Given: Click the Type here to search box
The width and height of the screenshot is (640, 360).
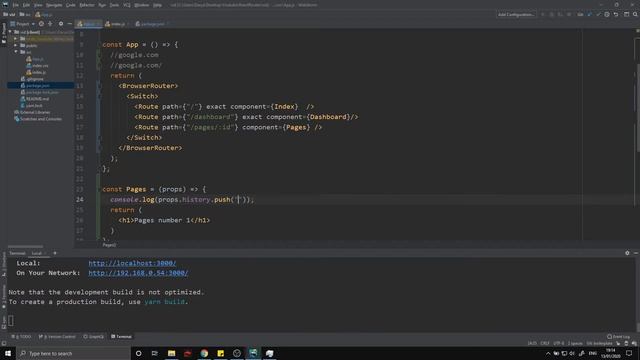Looking at the screenshot, I should 73,353.
